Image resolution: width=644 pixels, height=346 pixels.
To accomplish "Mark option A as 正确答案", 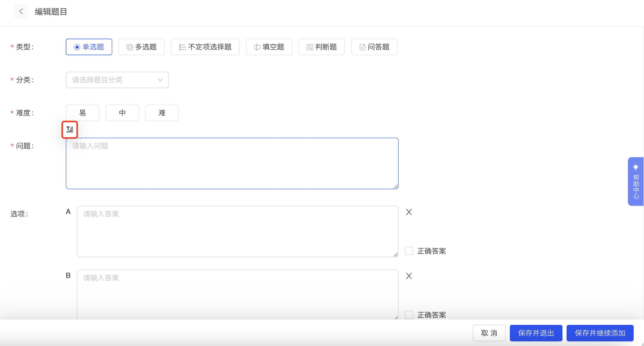I will (409, 251).
